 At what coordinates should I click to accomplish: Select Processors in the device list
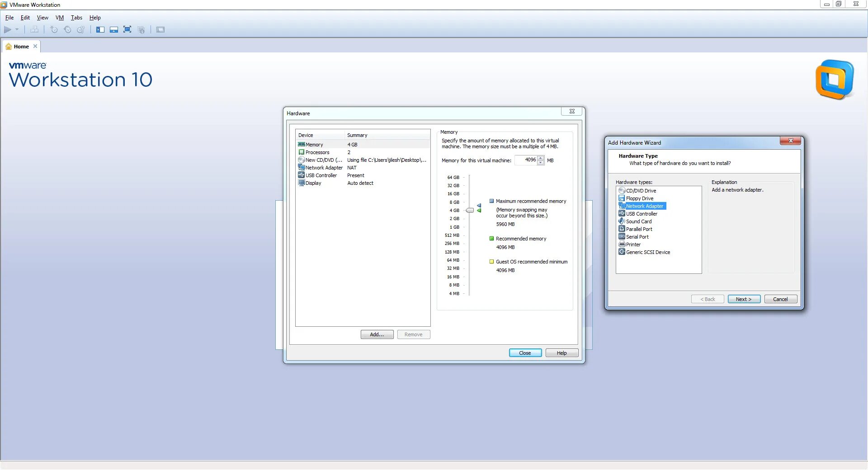coord(363,152)
